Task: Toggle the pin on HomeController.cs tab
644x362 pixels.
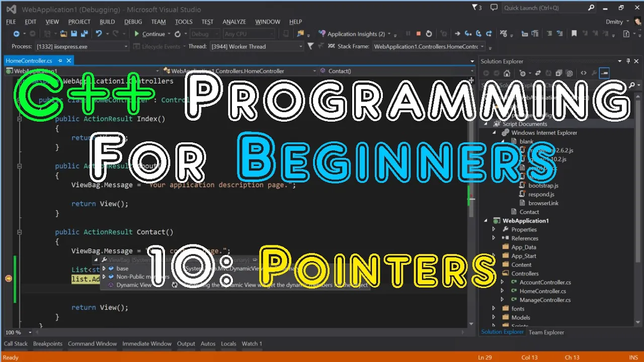Action: click(x=60, y=60)
